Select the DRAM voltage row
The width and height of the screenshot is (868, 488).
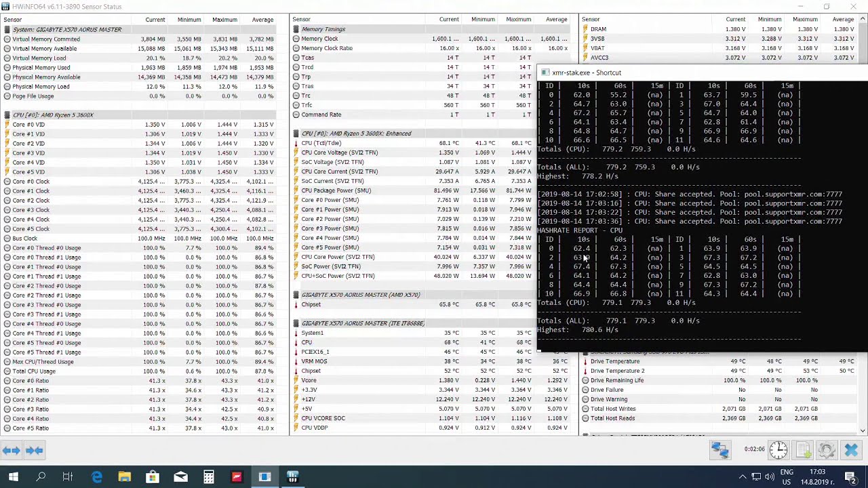pos(719,29)
